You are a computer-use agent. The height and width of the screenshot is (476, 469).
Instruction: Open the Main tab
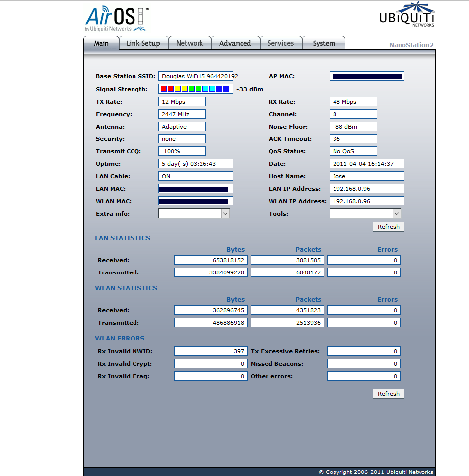coord(101,43)
